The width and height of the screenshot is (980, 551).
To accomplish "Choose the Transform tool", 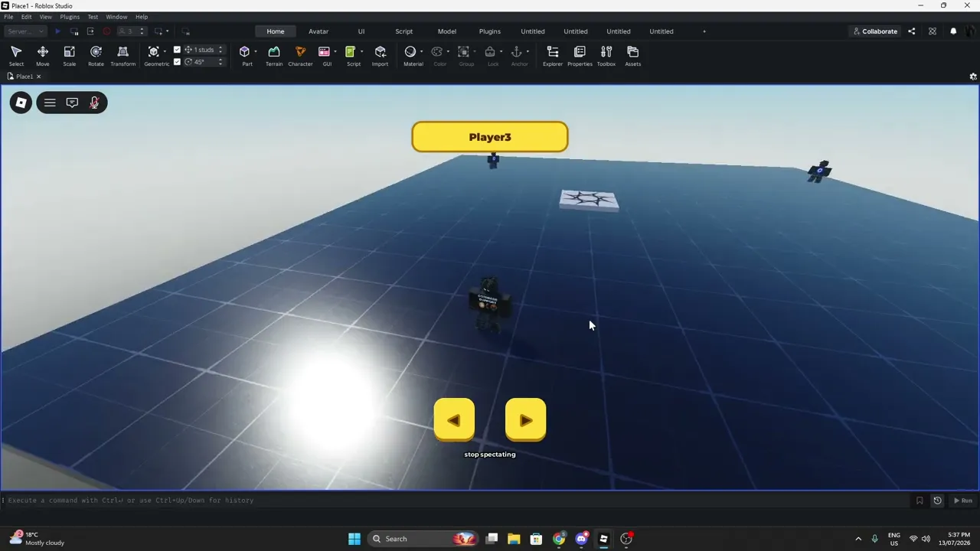I will [122, 56].
